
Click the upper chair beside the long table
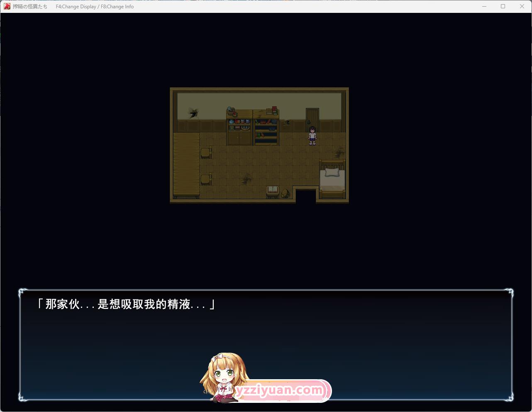pyautogui.click(x=206, y=152)
